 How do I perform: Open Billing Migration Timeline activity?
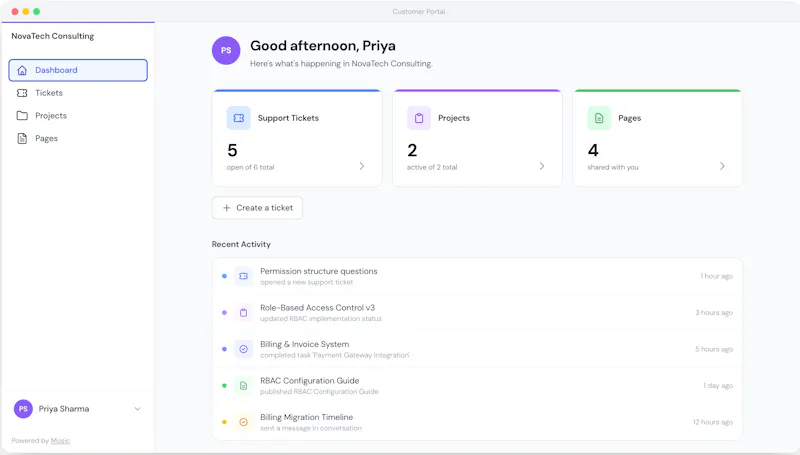(477, 422)
